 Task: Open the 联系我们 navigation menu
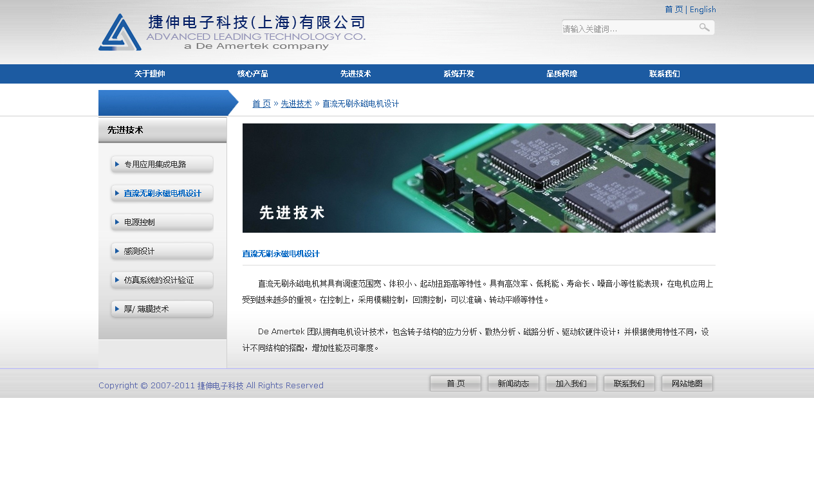tap(665, 74)
